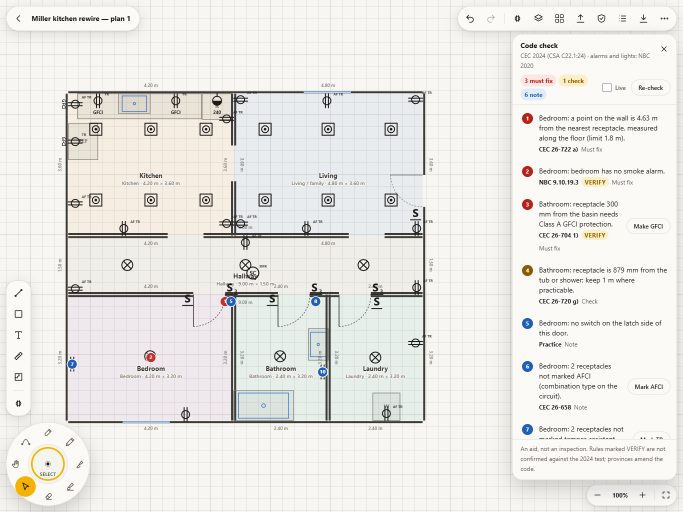
Task: Select the Text tool
Action: point(18,335)
